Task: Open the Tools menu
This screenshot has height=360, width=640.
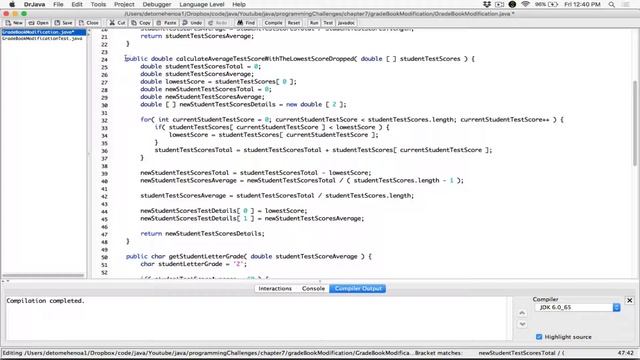Action: coord(98,4)
